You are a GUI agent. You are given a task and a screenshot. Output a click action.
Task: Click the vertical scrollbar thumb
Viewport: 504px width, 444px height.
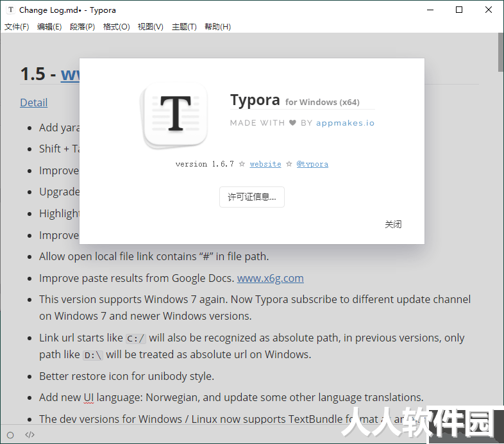(x=501, y=52)
